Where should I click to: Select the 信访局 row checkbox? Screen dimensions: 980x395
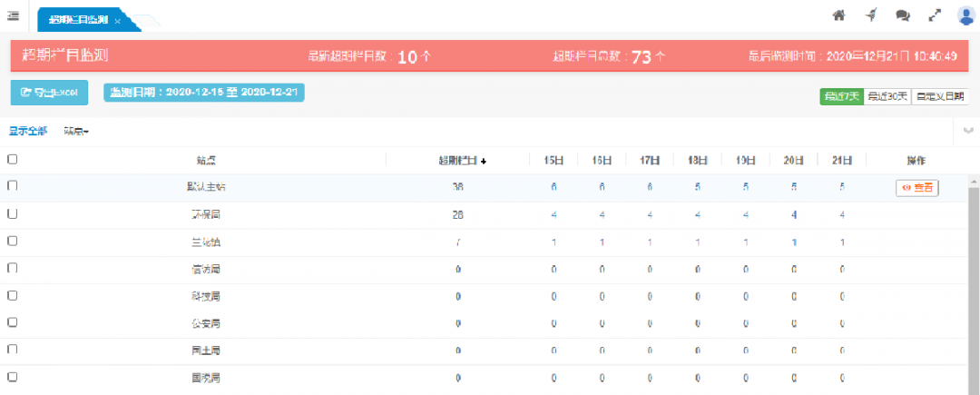tap(13, 269)
